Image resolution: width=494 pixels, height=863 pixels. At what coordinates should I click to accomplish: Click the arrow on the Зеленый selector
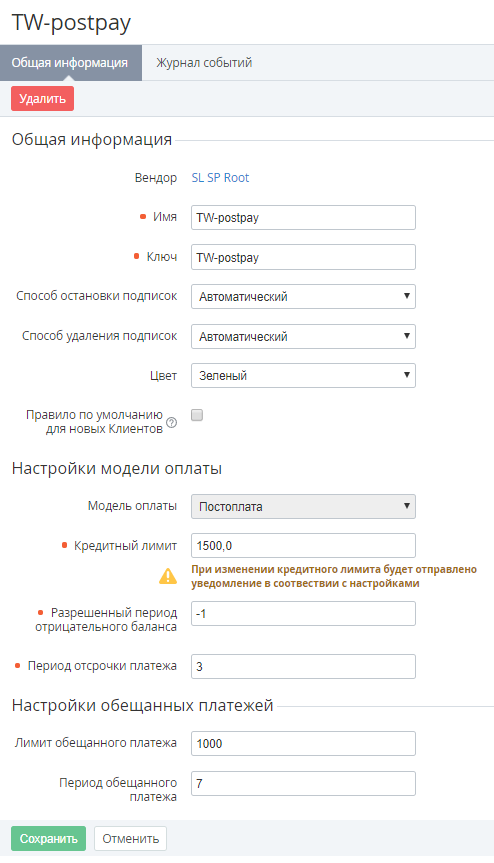pos(407,375)
